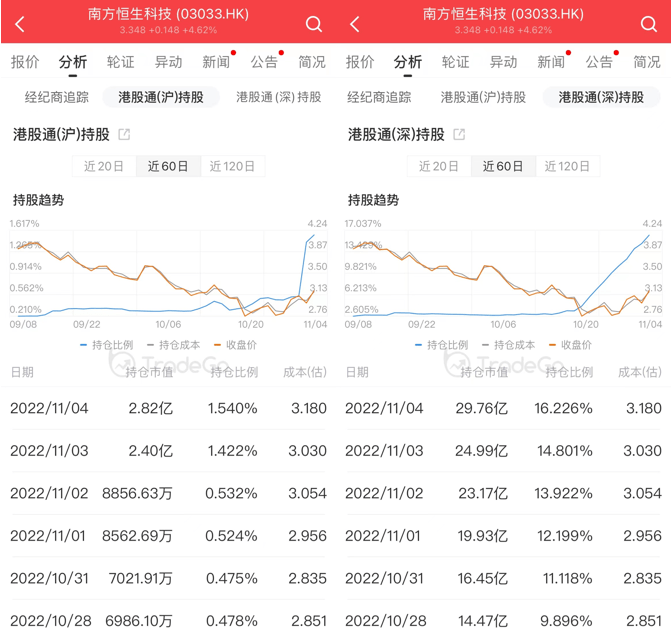The width and height of the screenshot is (671, 639).
Task: Open search in the right panel header
Action: [x=649, y=24]
